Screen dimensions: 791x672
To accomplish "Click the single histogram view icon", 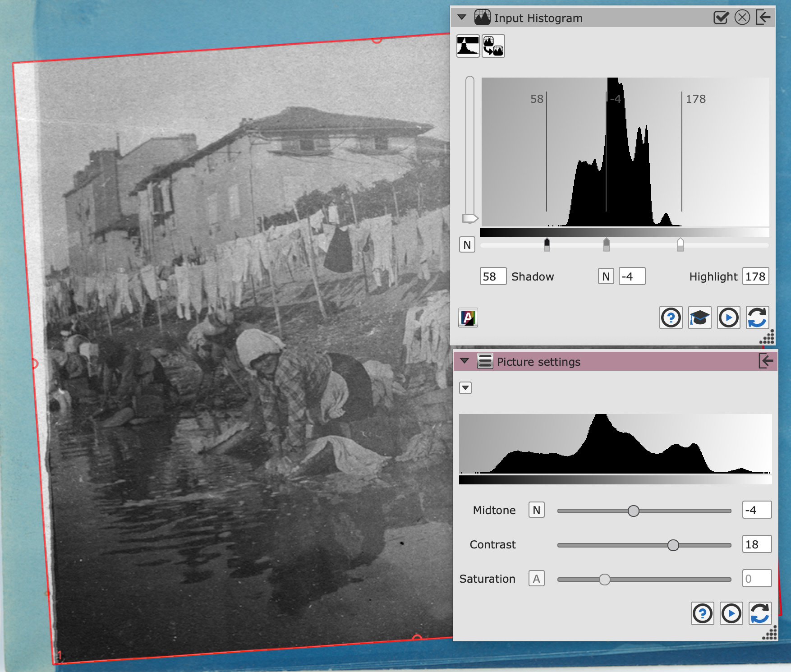I will [x=468, y=46].
